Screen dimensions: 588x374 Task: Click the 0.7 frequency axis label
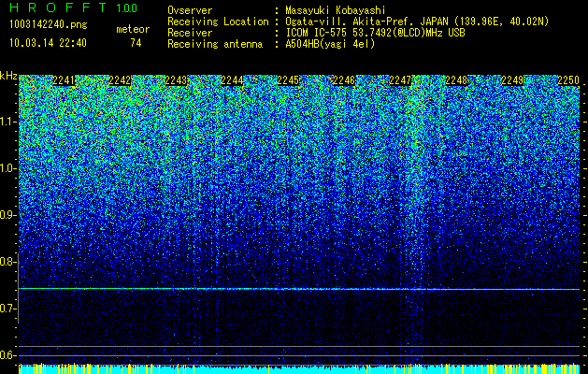click(7, 309)
